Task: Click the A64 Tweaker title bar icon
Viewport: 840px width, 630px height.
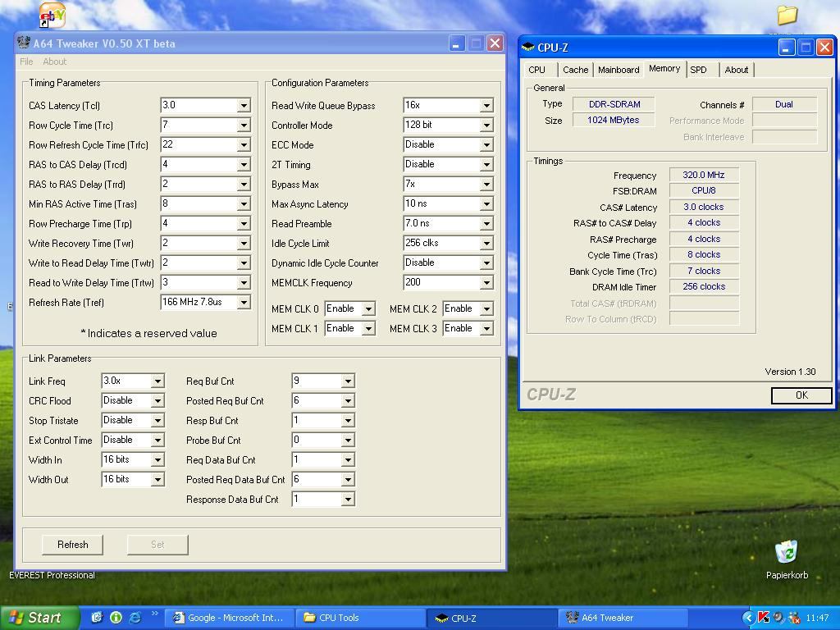Action: pos(24,43)
